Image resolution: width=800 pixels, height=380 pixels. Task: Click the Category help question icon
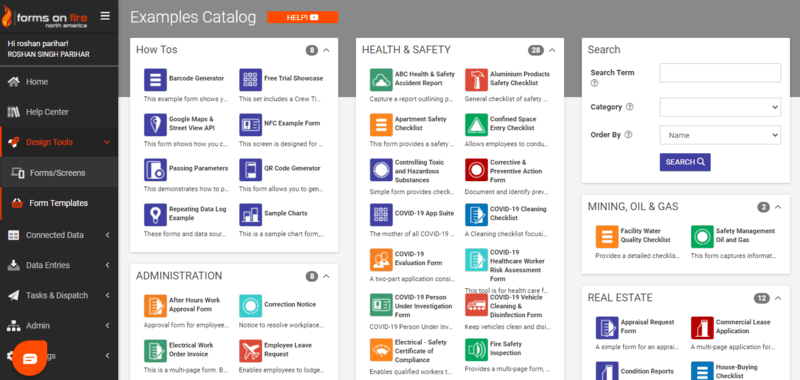[x=630, y=107]
